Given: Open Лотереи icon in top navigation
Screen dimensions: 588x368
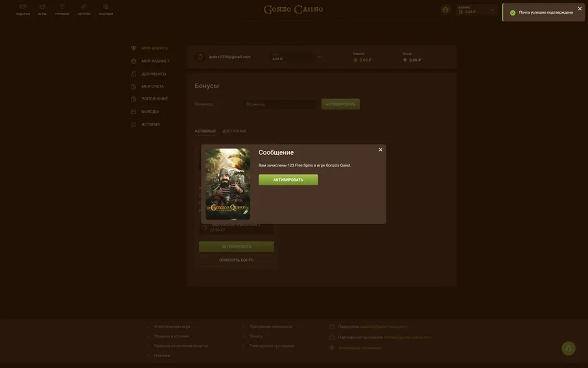Looking at the screenshot, I should pos(84,9).
